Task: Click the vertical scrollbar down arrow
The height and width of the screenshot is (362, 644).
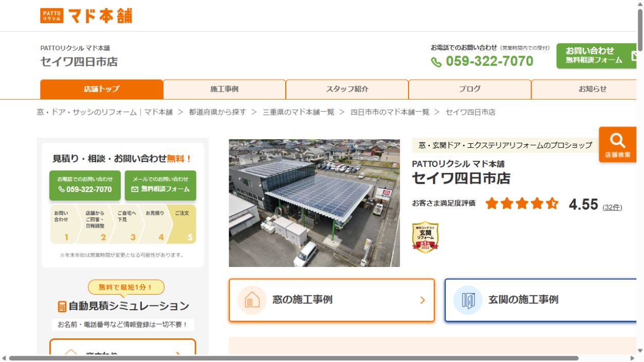Action: (x=640, y=351)
